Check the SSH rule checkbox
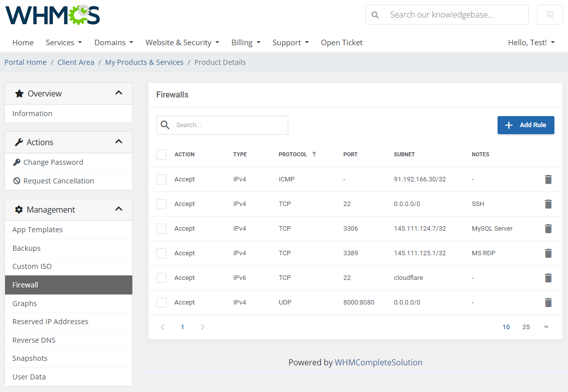 161,204
